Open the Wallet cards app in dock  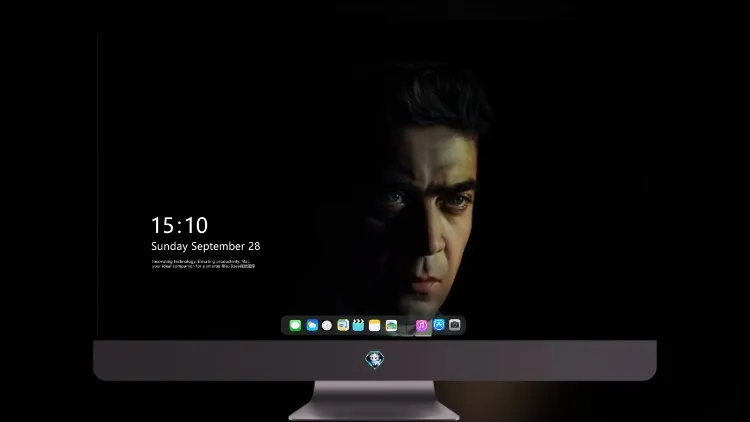[x=391, y=325]
